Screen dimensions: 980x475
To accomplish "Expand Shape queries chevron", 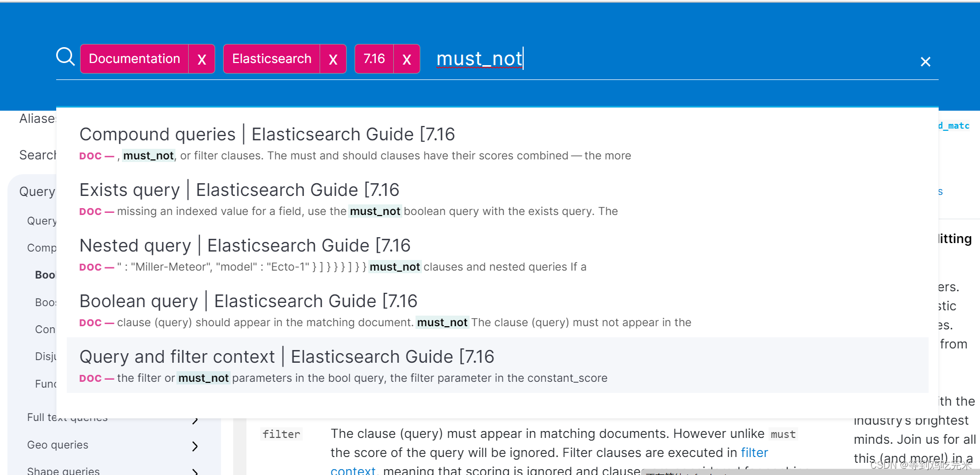I will click(x=195, y=471).
